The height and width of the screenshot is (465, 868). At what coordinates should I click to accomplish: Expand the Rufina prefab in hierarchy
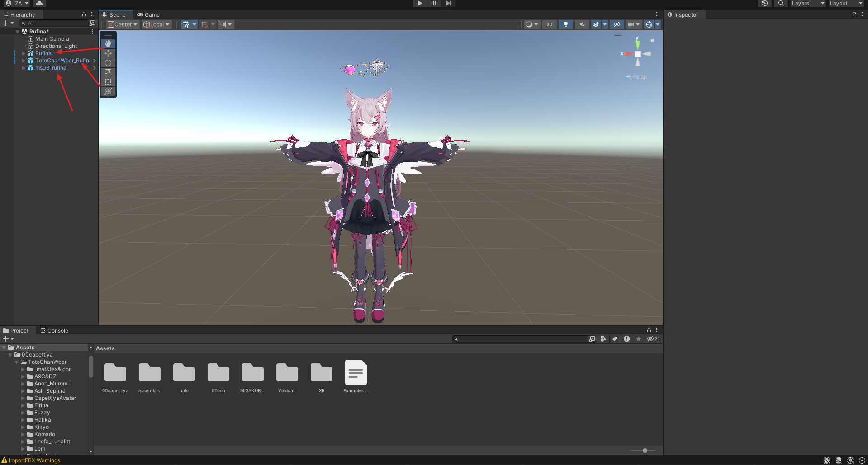(24, 53)
